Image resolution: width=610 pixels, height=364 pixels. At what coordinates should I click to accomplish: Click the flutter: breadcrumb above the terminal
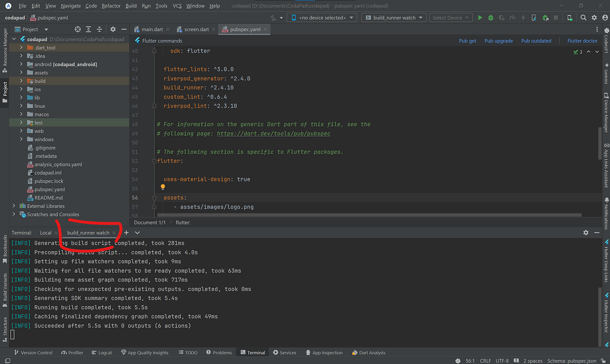coord(183,222)
